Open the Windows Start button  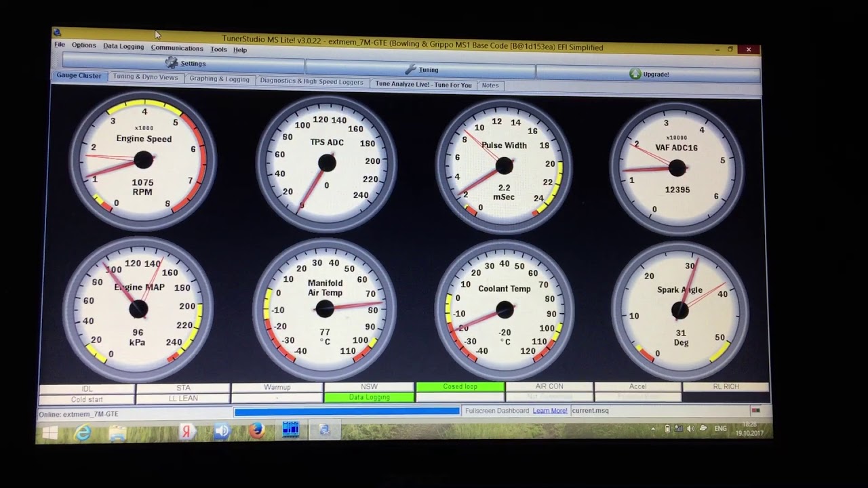pos(50,432)
